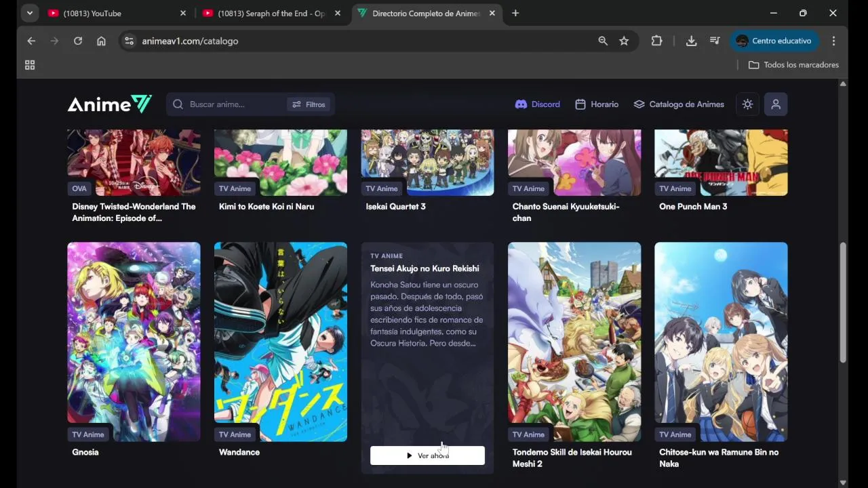Go back with browser back arrow
Viewport: 868px width, 488px height.
31,41
